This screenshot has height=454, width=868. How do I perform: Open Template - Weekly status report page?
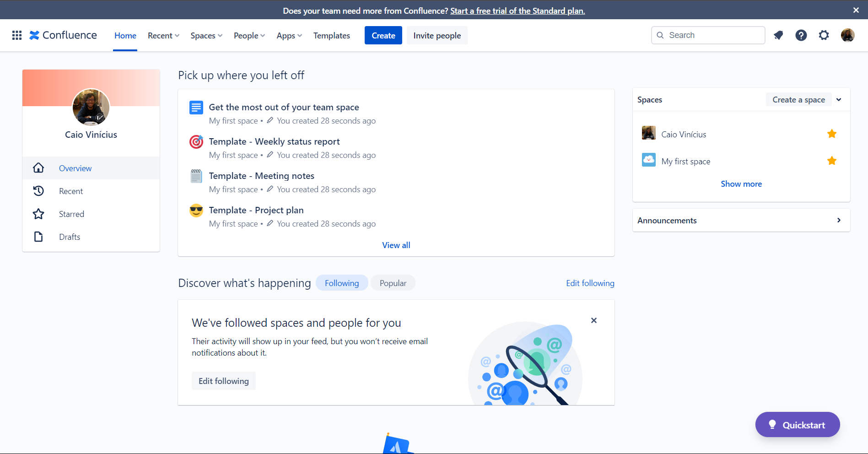[274, 141]
